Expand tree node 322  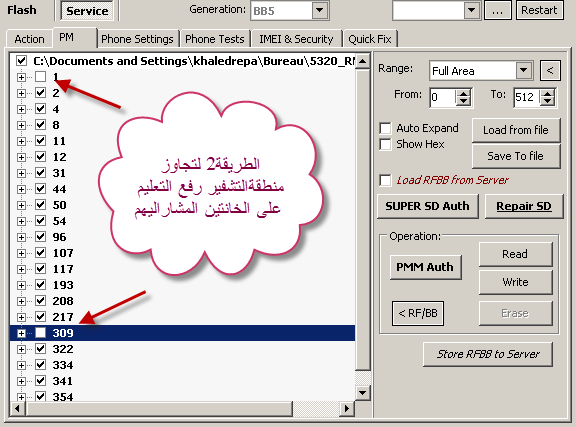point(21,349)
